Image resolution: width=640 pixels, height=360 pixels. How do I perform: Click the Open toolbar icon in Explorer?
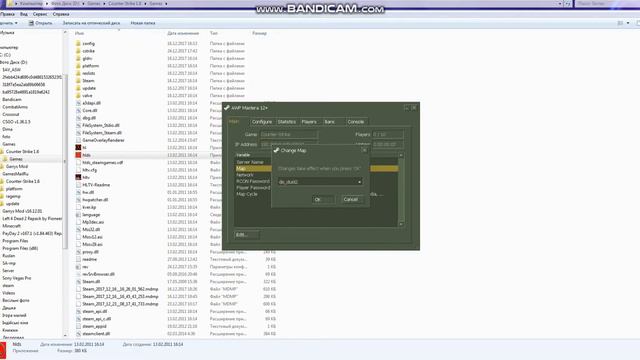(x=31, y=23)
